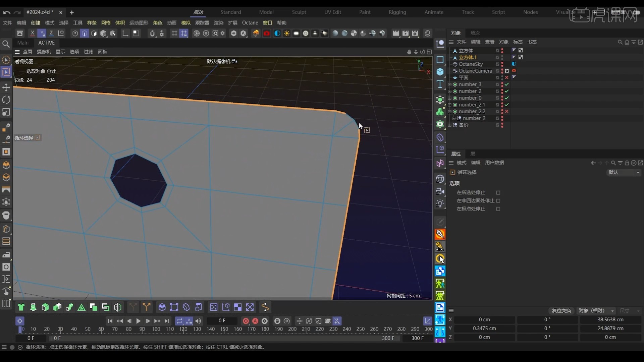Click the attribute manager back arrow
This screenshot has width=644, height=362.
[593, 163]
